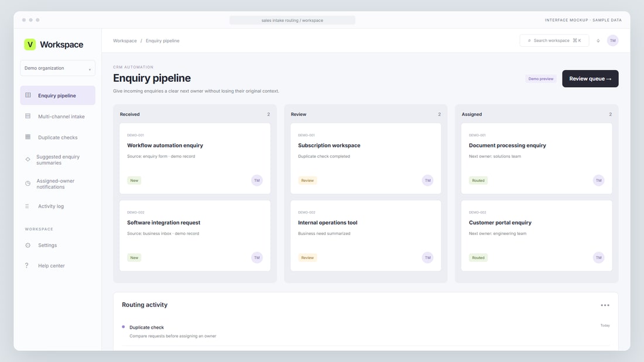The width and height of the screenshot is (644, 362).
Task: Click TM avatar on Internal operations tool card
Action: pyautogui.click(x=427, y=258)
